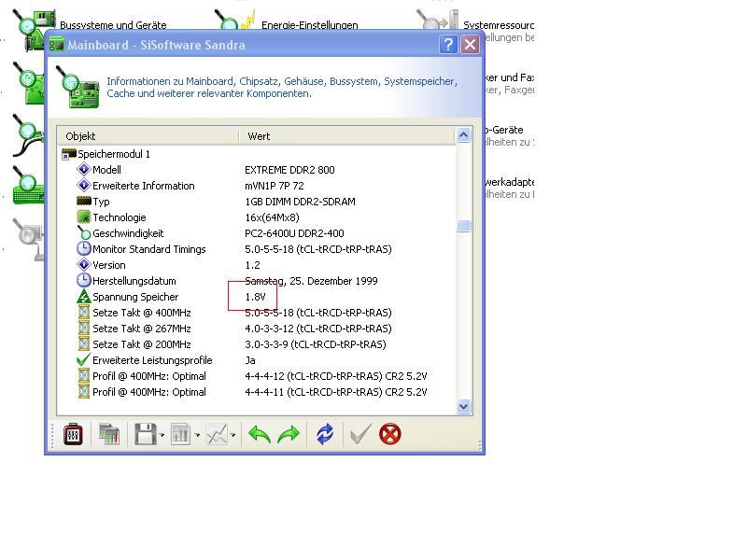This screenshot has height=560, width=747.
Task: Click hourglass icon beside Setze Takt @ 267MHz
Action: (x=84, y=329)
